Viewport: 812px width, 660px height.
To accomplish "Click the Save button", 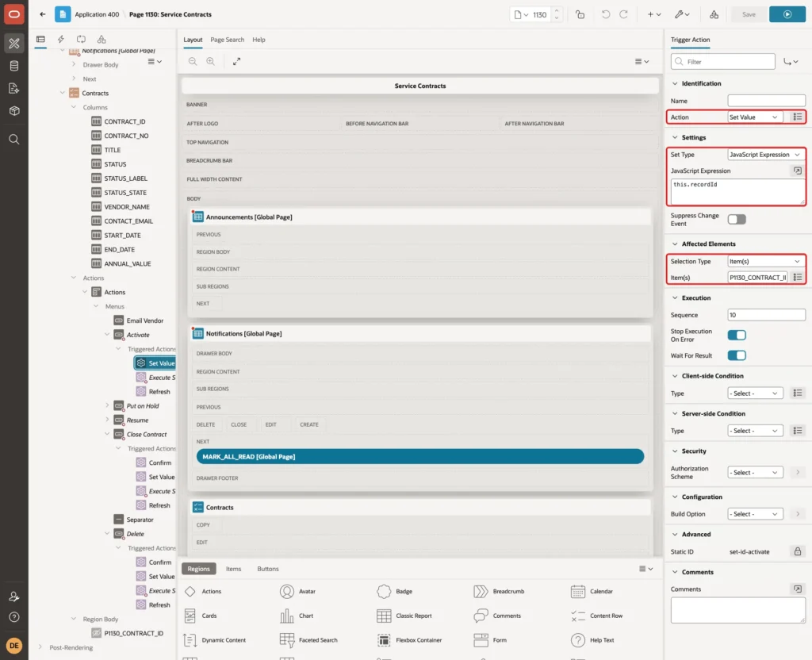I will click(749, 14).
